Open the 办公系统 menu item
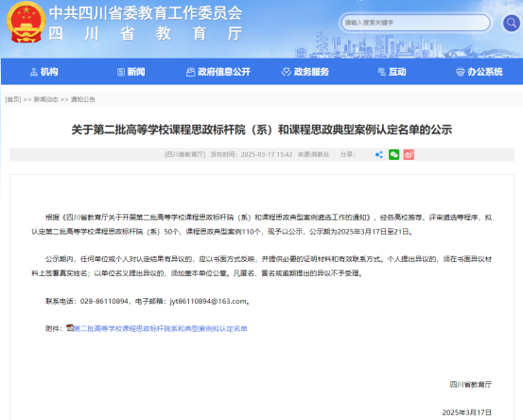Viewport: 523px width, 420px height. (479, 72)
